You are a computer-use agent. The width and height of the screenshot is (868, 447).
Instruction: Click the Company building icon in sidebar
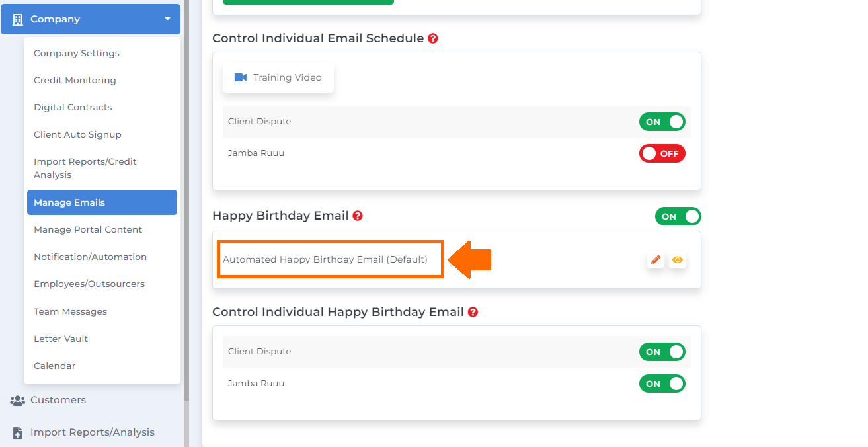click(18, 19)
